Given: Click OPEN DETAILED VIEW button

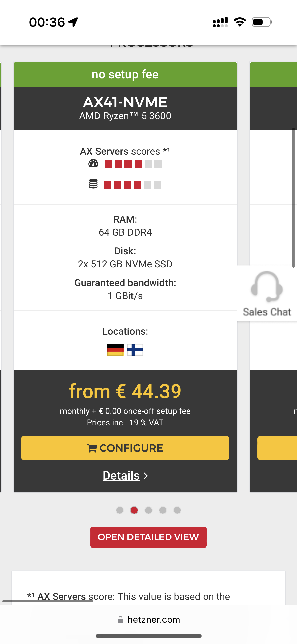Looking at the screenshot, I should (x=148, y=537).
